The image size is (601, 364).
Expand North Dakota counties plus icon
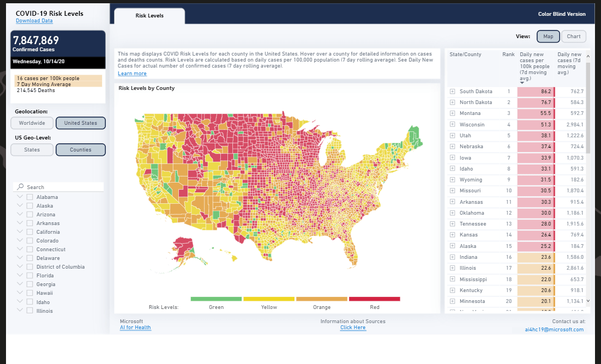[452, 102]
